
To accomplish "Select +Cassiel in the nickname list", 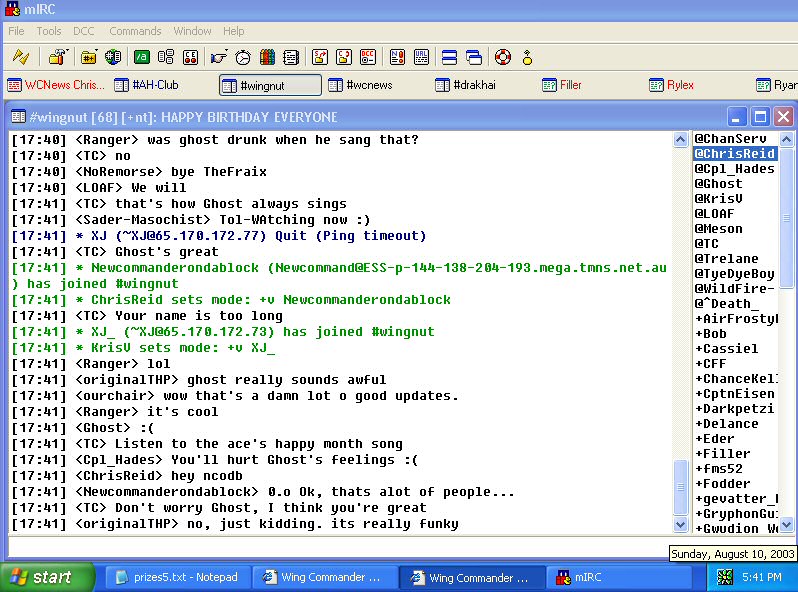I will (x=726, y=349).
